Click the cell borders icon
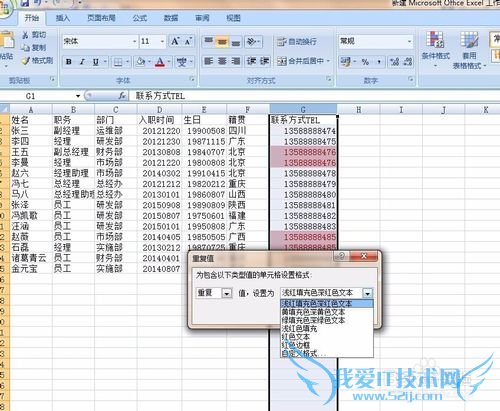Screen dimensions: 500x411 [118, 62]
